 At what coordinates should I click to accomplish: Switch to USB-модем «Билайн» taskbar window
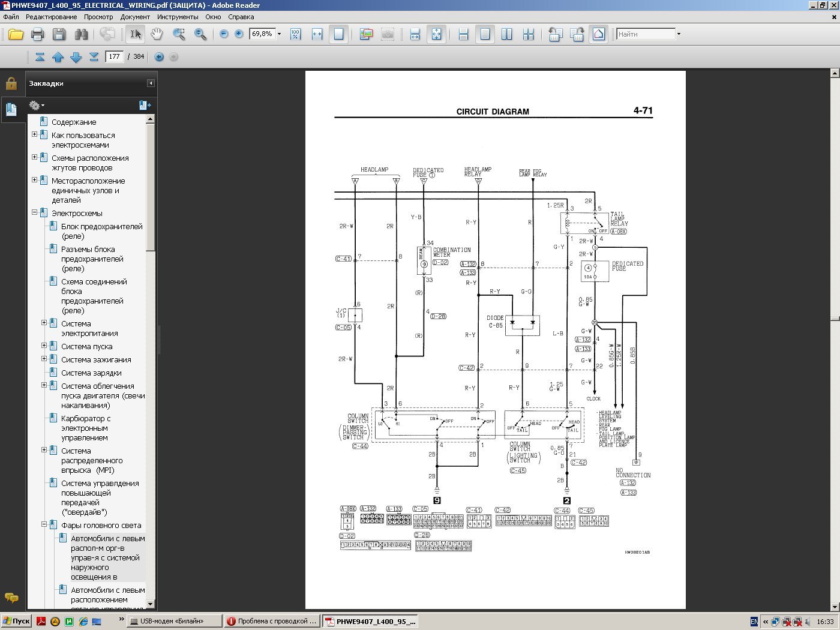pos(175,621)
